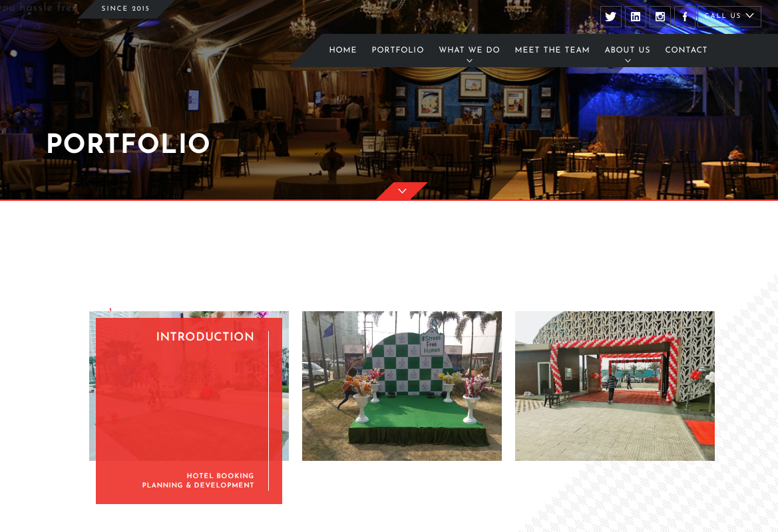Expand the What We Do submenu arrow

tap(469, 61)
